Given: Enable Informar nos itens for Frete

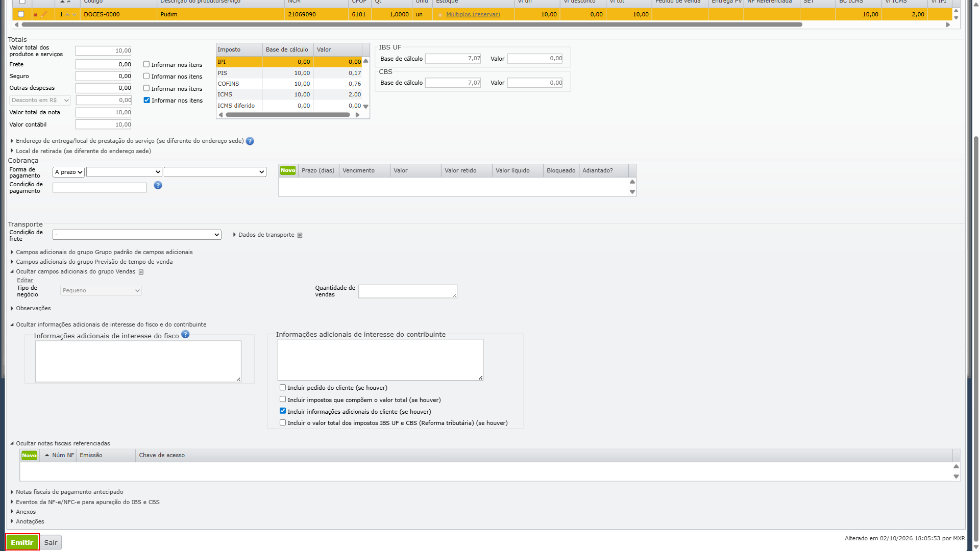Looking at the screenshot, I should (x=146, y=64).
